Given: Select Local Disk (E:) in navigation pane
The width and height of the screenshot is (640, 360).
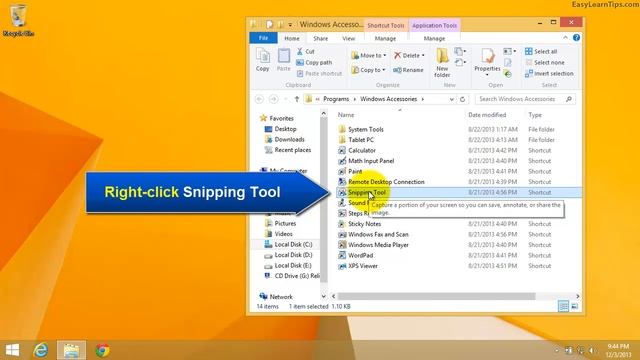Looking at the screenshot, I should (288, 266).
